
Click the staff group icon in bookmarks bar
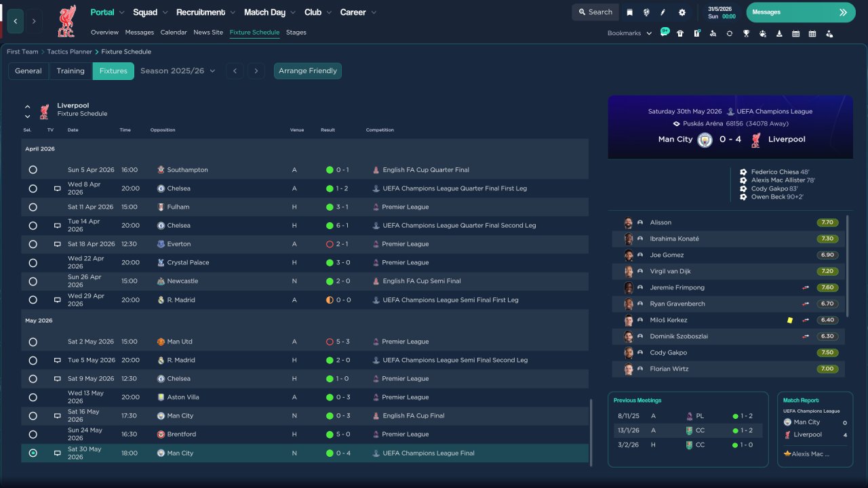click(763, 33)
